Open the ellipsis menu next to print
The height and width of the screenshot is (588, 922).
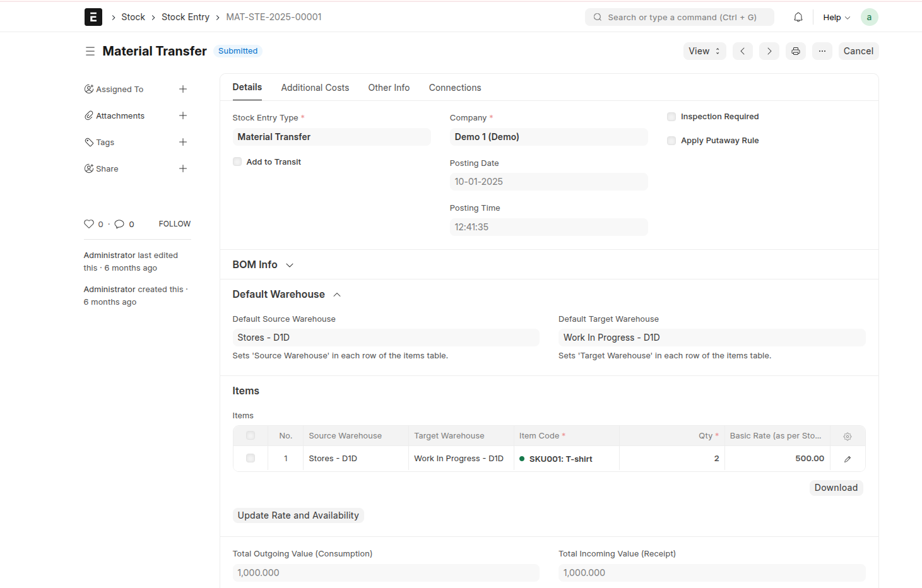(822, 51)
